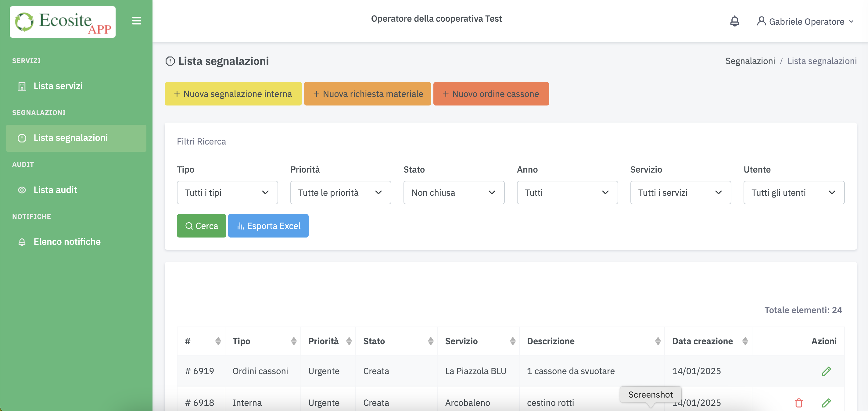Toggle the hamburger sidebar menu
The height and width of the screenshot is (411, 868).
[x=136, y=21]
